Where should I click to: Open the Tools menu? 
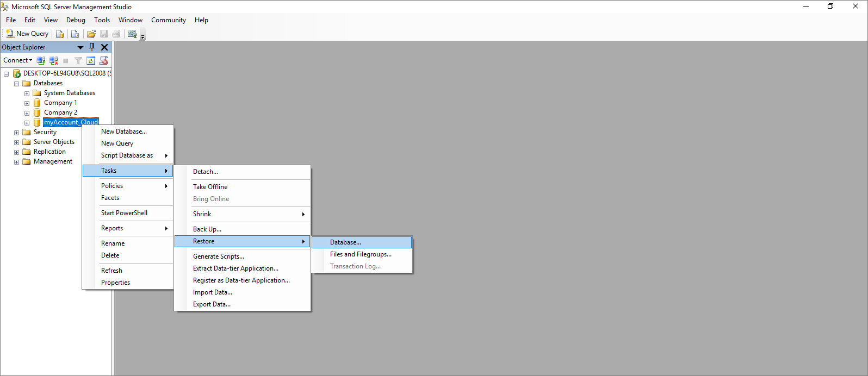(102, 20)
